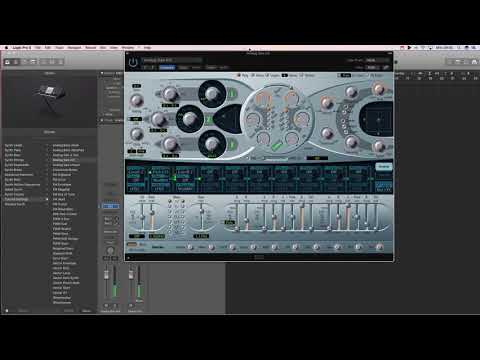Select Poly voice mode
The width and height of the screenshot is (480, 360).
tap(243, 76)
